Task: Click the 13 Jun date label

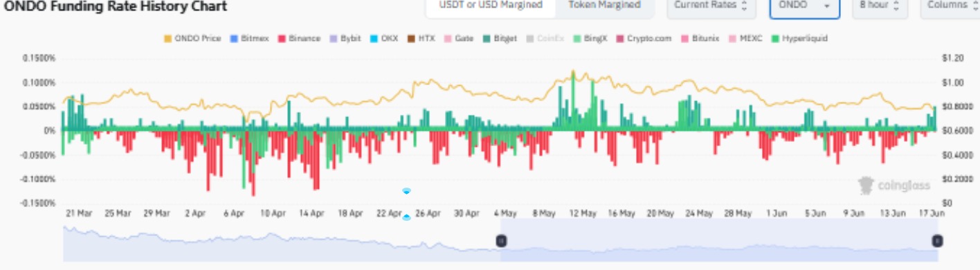Action: 893,214
